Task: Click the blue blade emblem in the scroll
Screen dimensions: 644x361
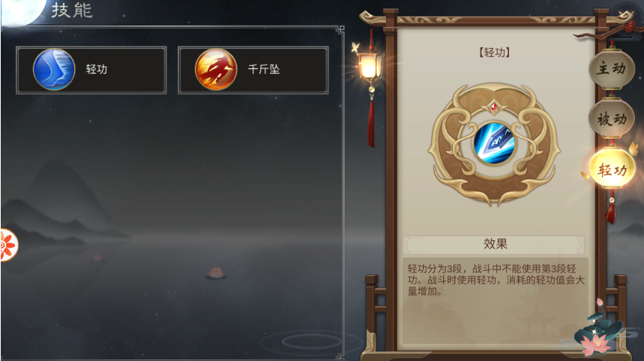Action: click(x=494, y=143)
